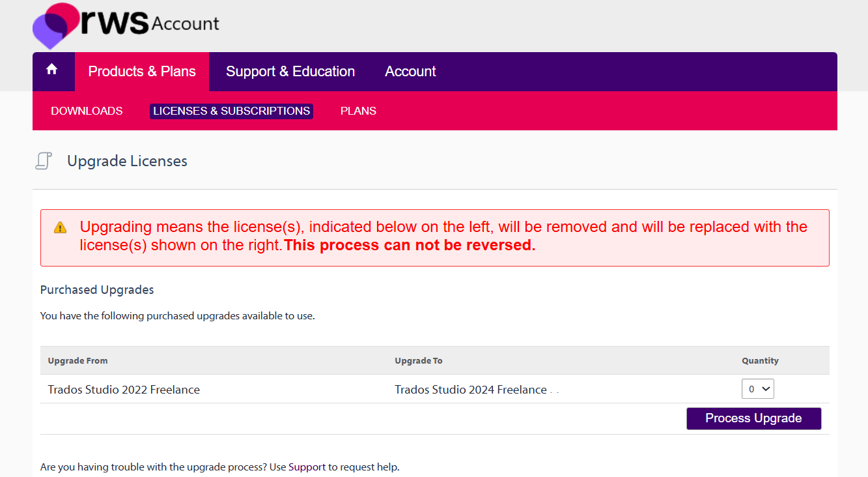Switch to the Downloads sub-tab
The width and height of the screenshot is (868, 477).
coord(87,111)
